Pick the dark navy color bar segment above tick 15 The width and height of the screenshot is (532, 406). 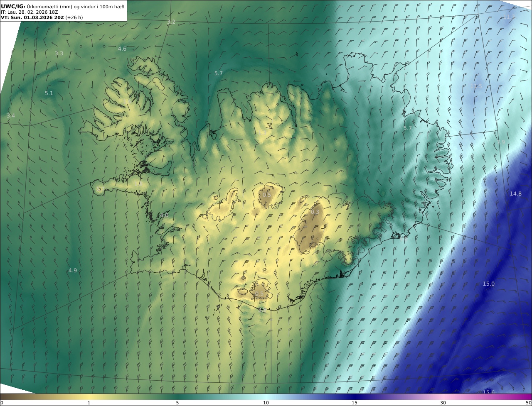coord(355,396)
